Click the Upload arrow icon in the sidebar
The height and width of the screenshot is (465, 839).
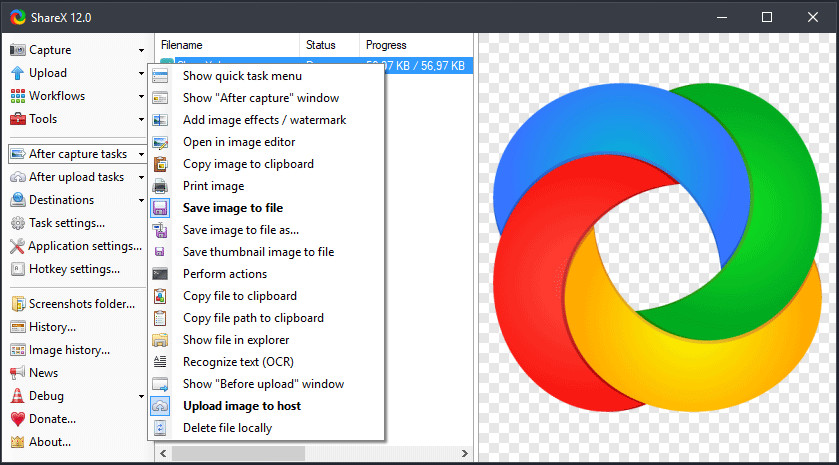18,73
